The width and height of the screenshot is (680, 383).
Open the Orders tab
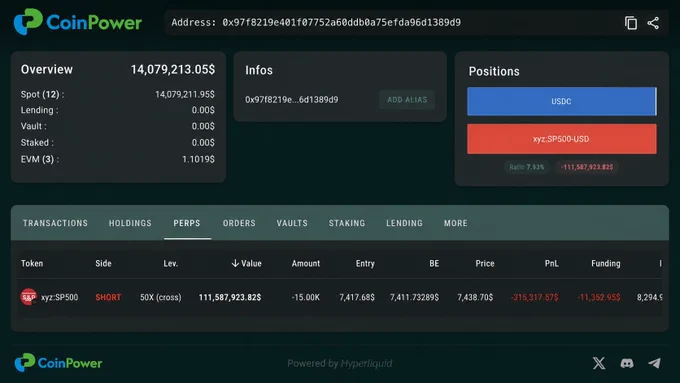pos(239,223)
